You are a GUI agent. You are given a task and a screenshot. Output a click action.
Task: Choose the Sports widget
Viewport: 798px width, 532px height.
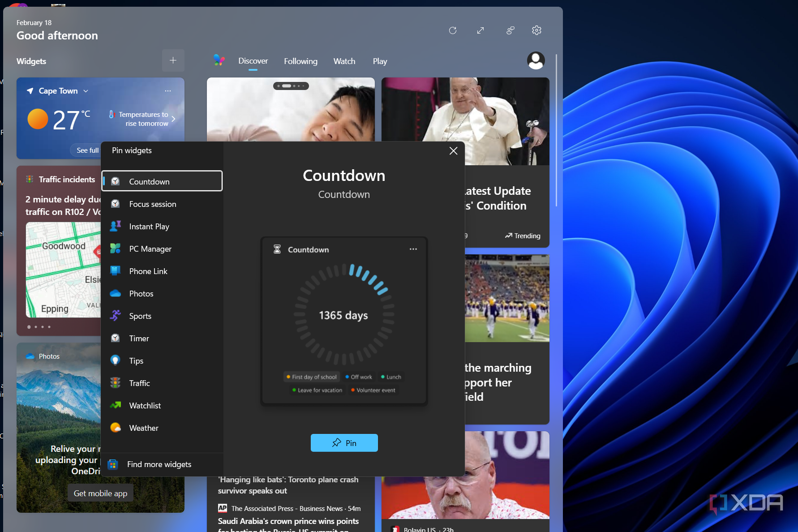(x=162, y=316)
